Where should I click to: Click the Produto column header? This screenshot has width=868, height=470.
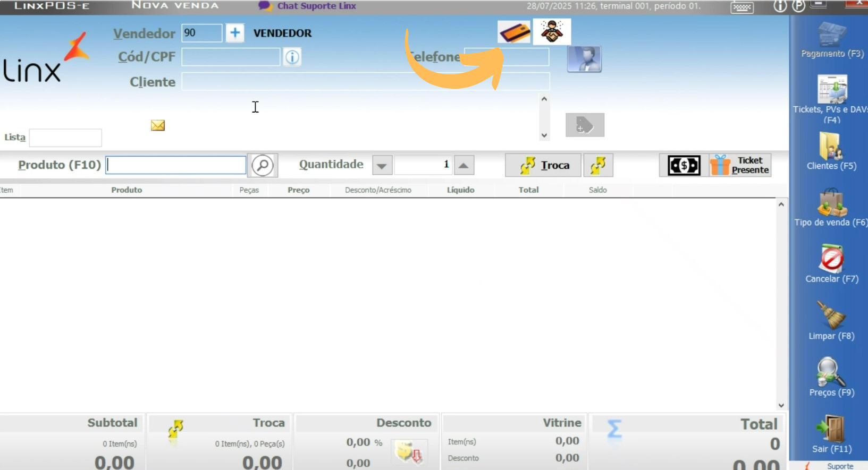tap(127, 190)
